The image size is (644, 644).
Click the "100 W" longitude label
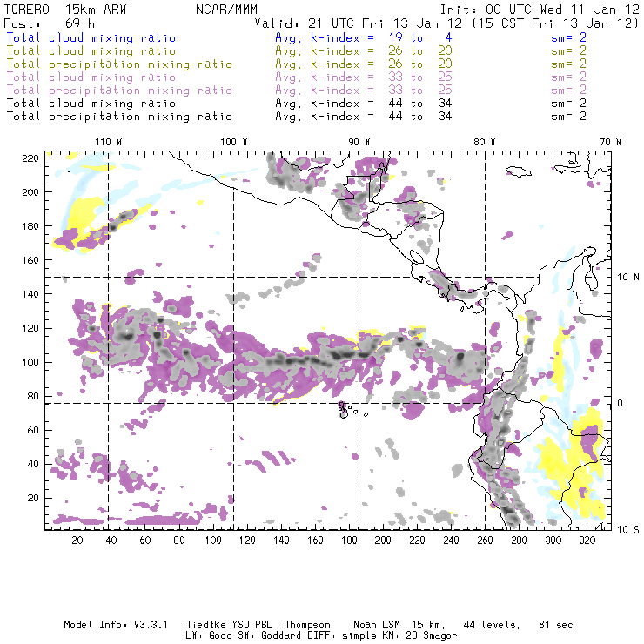234,142
